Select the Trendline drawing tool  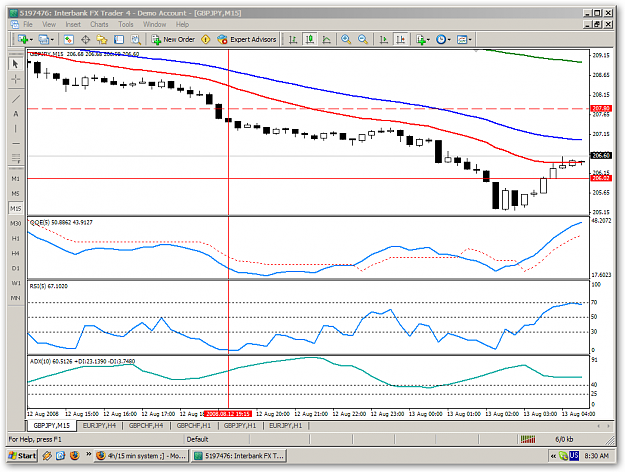pyautogui.click(x=16, y=98)
